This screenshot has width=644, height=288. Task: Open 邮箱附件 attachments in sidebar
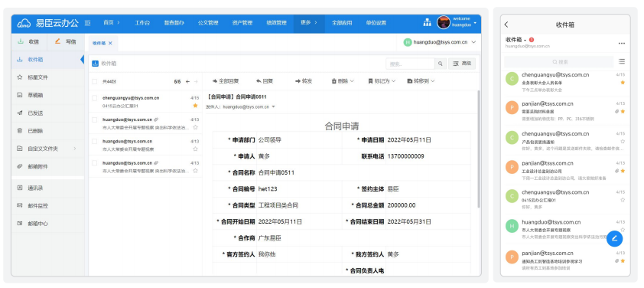coord(47,167)
